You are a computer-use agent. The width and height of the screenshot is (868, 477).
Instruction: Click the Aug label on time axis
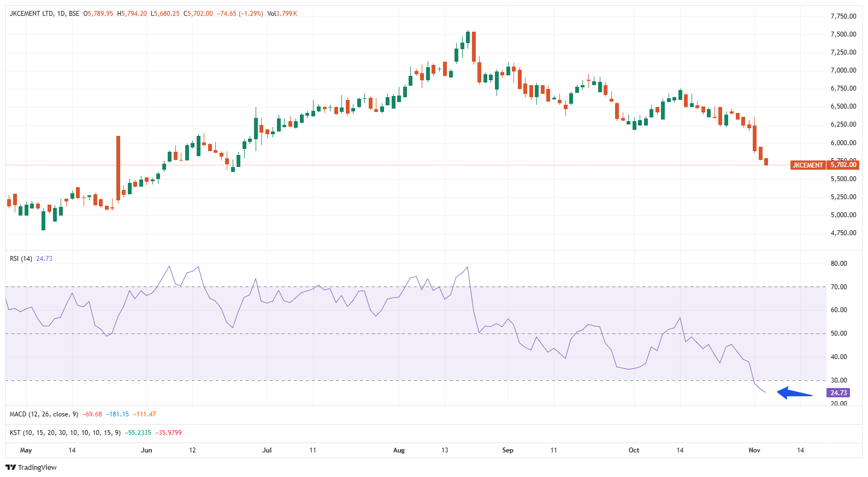[x=399, y=450]
